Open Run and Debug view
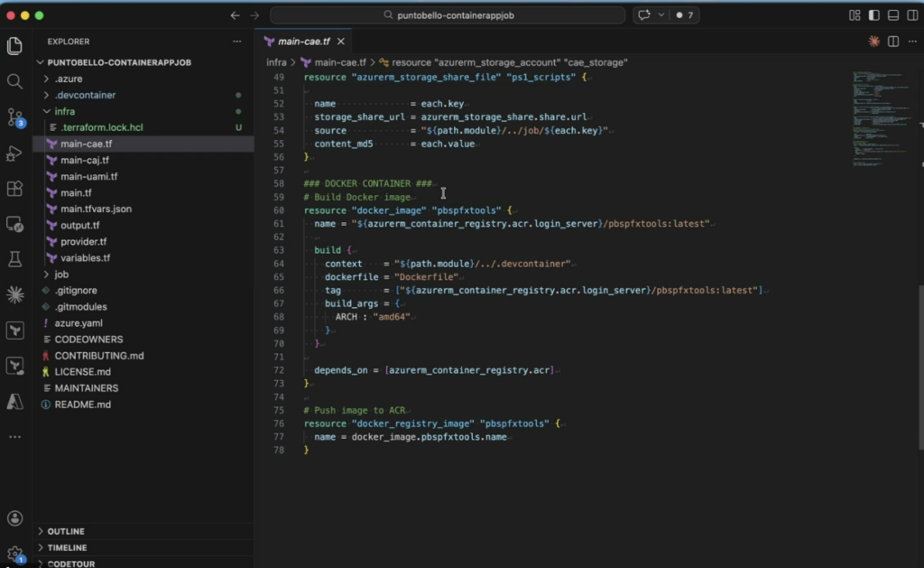 (x=14, y=153)
